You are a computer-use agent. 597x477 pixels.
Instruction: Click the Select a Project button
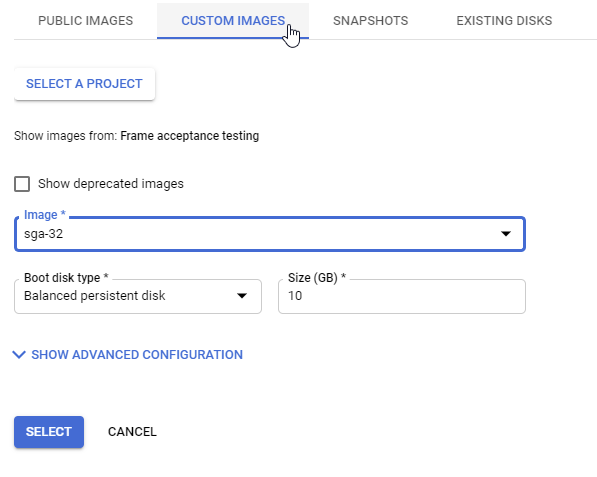coord(85,84)
